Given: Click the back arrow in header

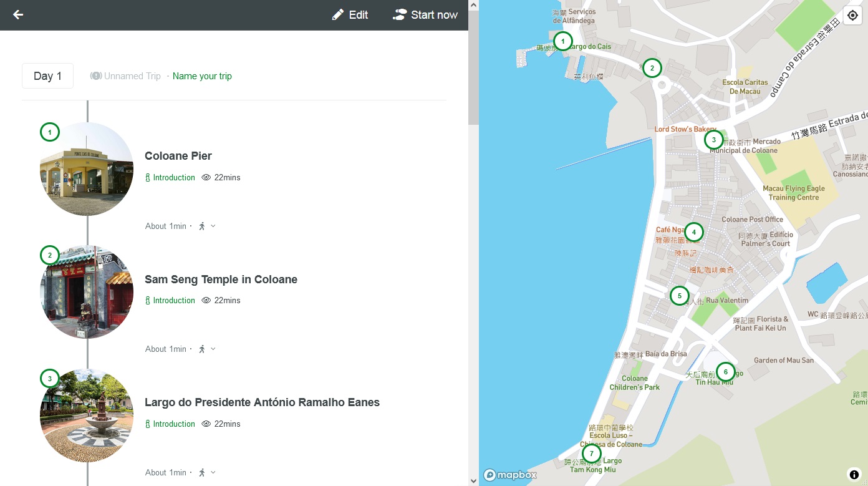Looking at the screenshot, I should pos(18,15).
